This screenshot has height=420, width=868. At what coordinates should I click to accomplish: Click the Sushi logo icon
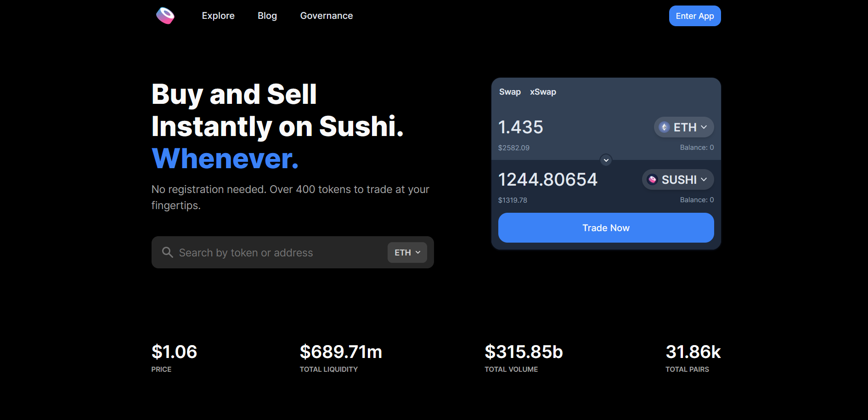click(165, 16)
